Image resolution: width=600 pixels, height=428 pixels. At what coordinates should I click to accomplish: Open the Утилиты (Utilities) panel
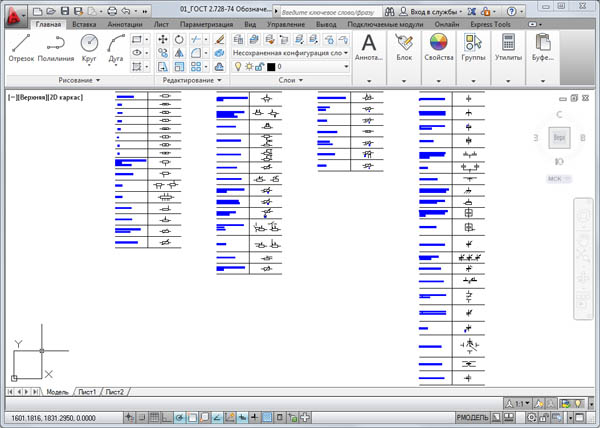(508, 48)
